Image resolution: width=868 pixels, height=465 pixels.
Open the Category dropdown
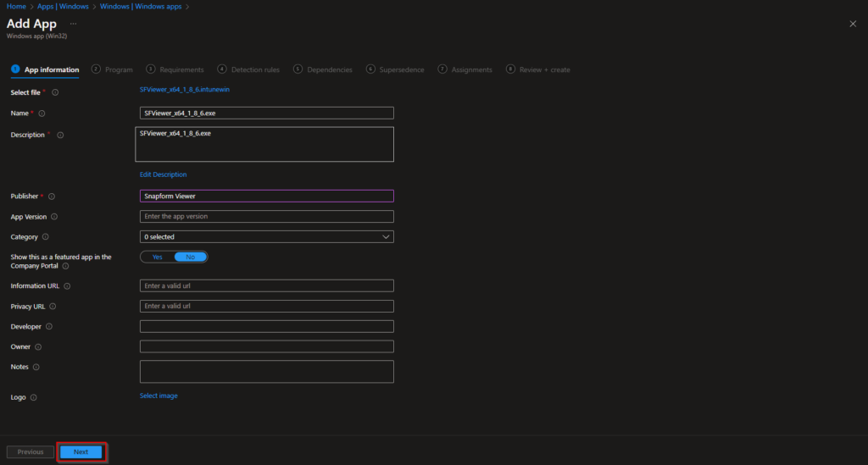click(x=267, y=236)
